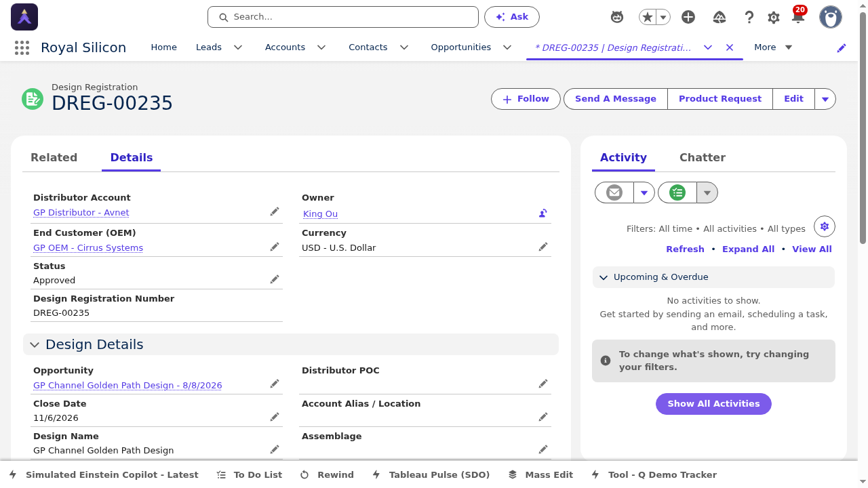Edit the End Customer (OEM) field
Image resolution: width=868 pixels, height=488 pixels.
(x=275, y=247)
